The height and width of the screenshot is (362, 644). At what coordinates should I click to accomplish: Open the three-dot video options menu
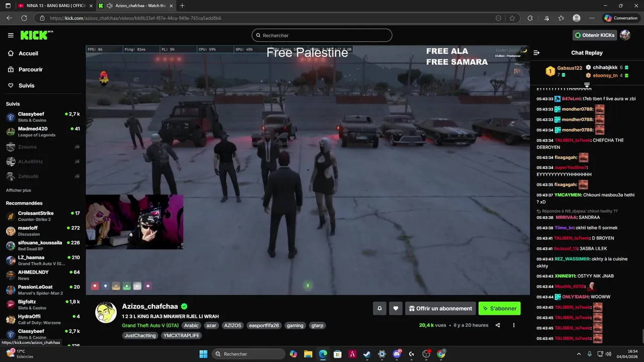(x=514, y=325)
